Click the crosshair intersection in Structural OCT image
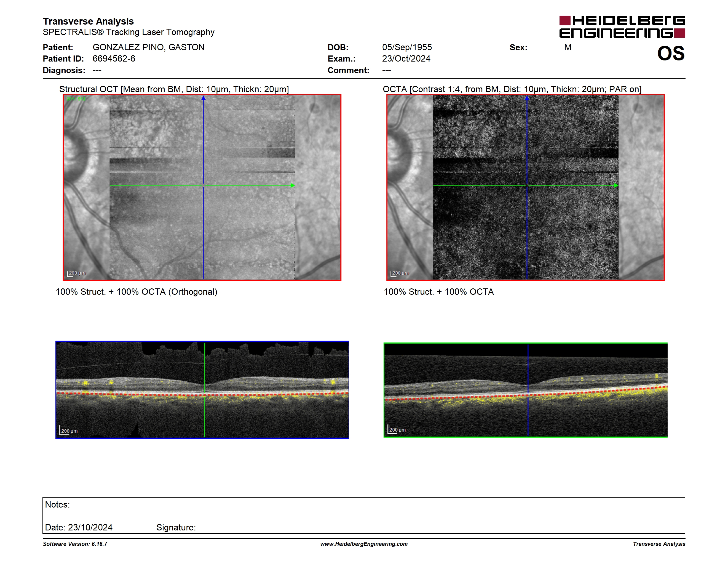 click(x=203, y=185)
